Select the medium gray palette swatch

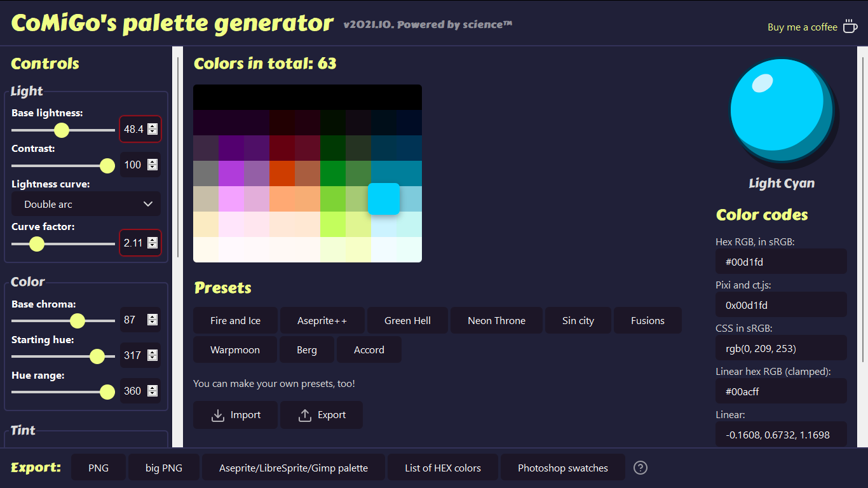point(206,173)
